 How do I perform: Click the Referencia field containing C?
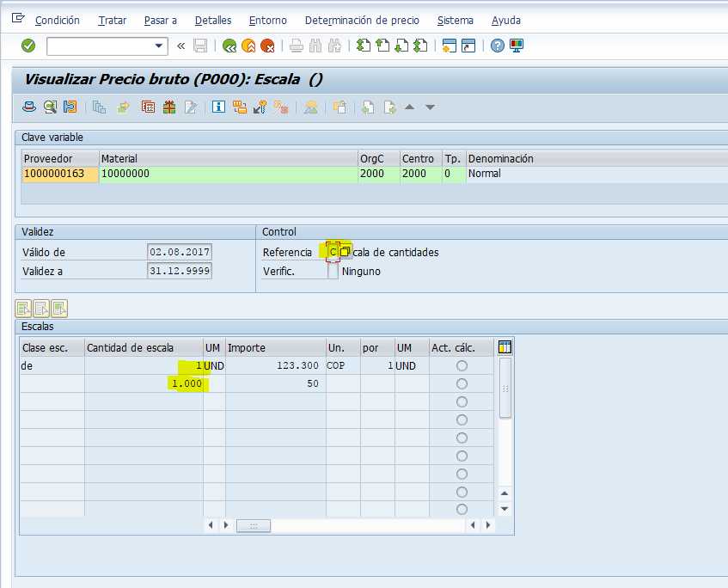click(x=333, y=252)
